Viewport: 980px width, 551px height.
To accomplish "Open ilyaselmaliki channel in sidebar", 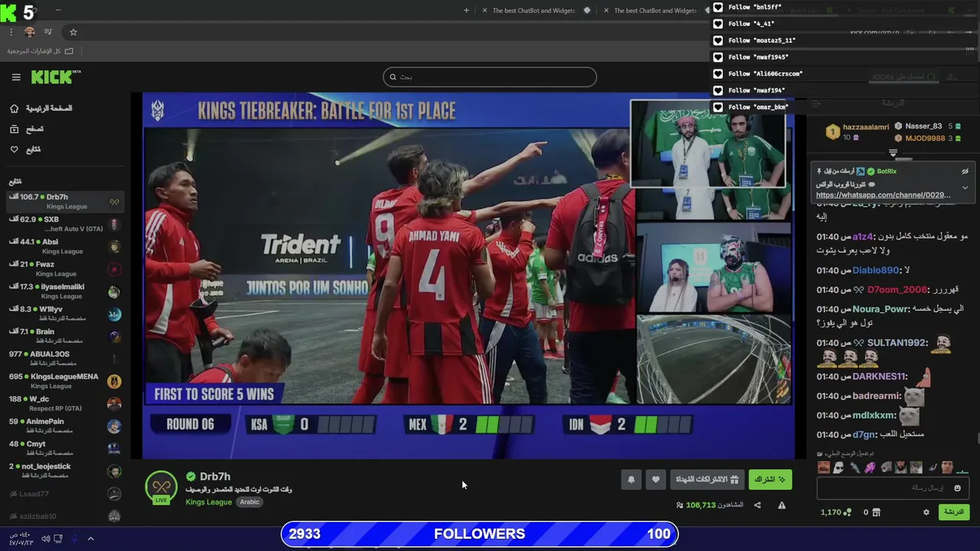I will pyautogui.click(x=64, y=291).
